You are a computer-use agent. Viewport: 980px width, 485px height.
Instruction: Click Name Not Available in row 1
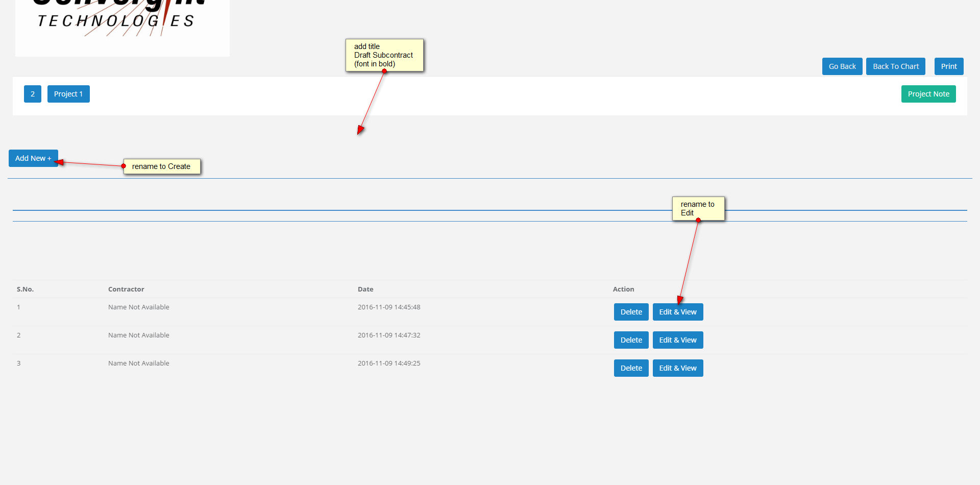pos(139,307)
